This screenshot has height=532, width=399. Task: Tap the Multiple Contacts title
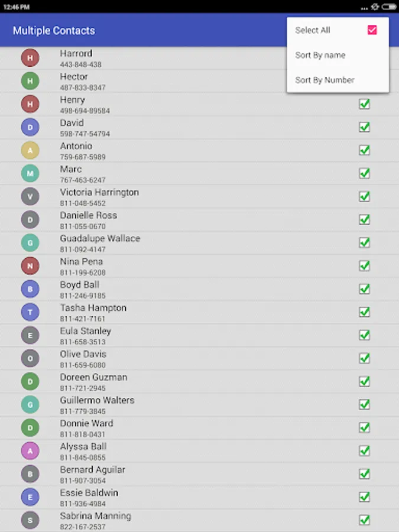coord(54,31)
